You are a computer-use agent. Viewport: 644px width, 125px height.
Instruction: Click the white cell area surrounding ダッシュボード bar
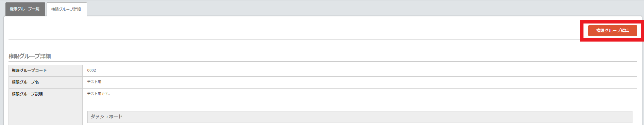point(360,106)
